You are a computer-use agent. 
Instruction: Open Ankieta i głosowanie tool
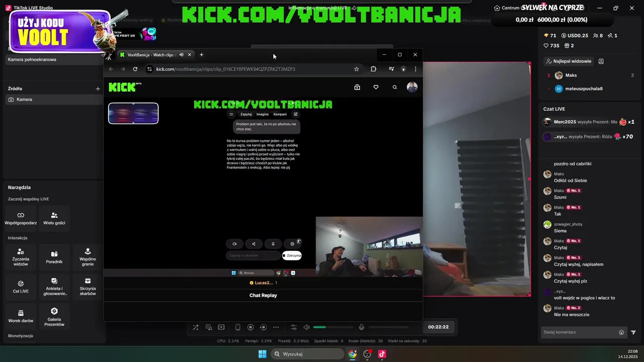tap(54, 287)
